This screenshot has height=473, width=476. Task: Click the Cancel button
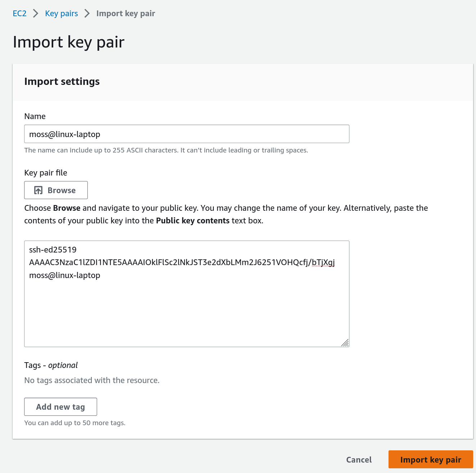(x=359, y=460)
